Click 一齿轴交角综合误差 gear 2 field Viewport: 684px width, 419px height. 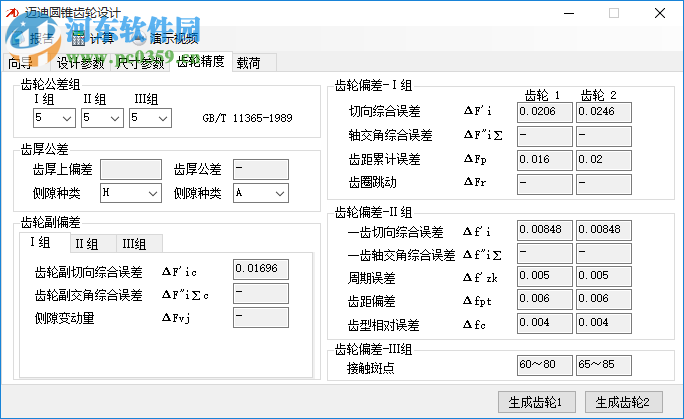pos(603,253)
